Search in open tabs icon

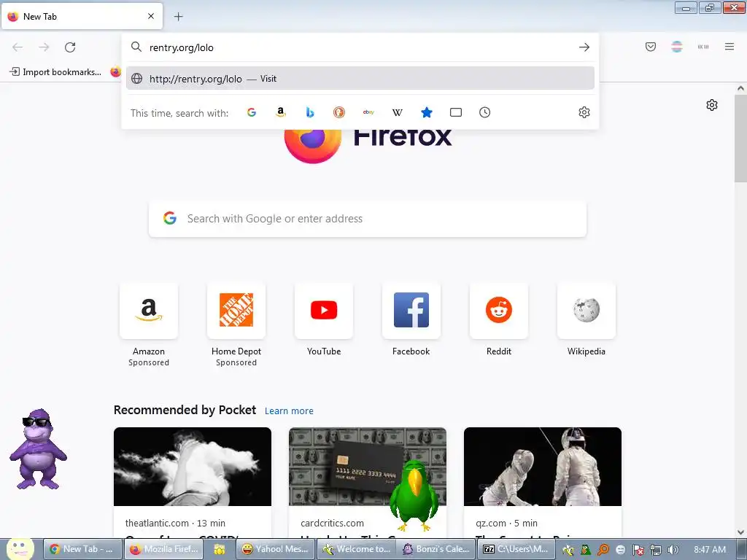[456, 112]
